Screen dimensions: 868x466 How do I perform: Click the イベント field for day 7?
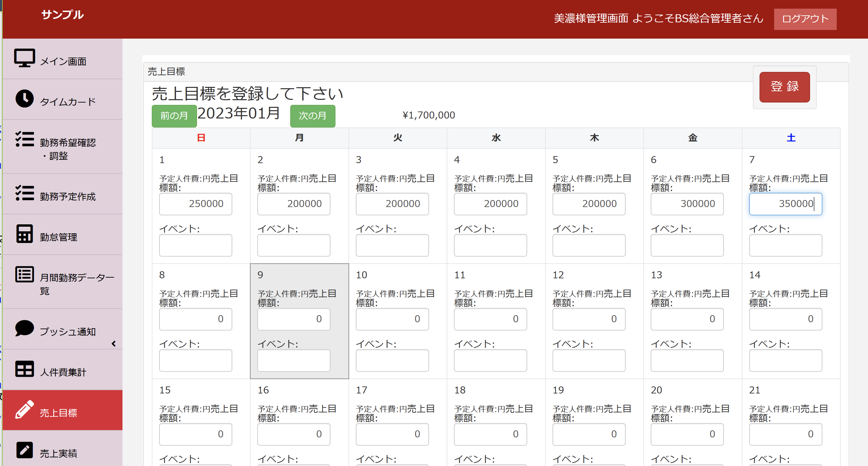coord(785,245)
